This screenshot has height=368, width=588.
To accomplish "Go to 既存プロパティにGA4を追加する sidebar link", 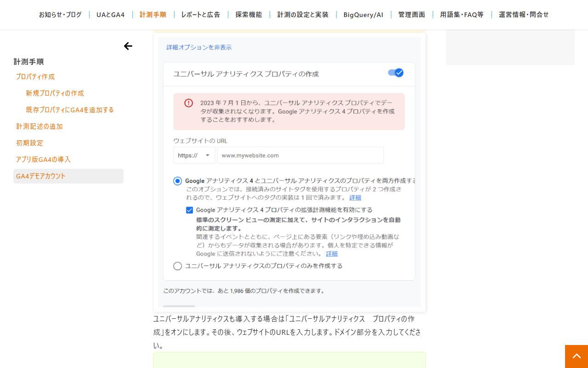I will pos(70,110).
